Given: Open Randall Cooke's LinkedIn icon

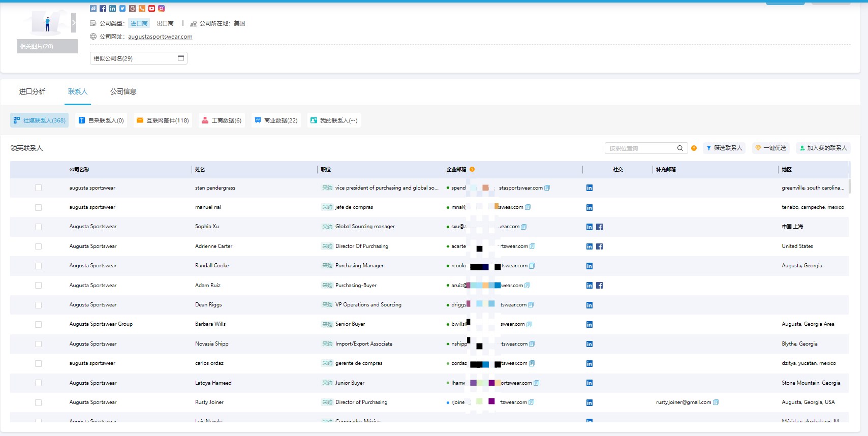Looking at the screenshot, I should [x=590, y=266].
